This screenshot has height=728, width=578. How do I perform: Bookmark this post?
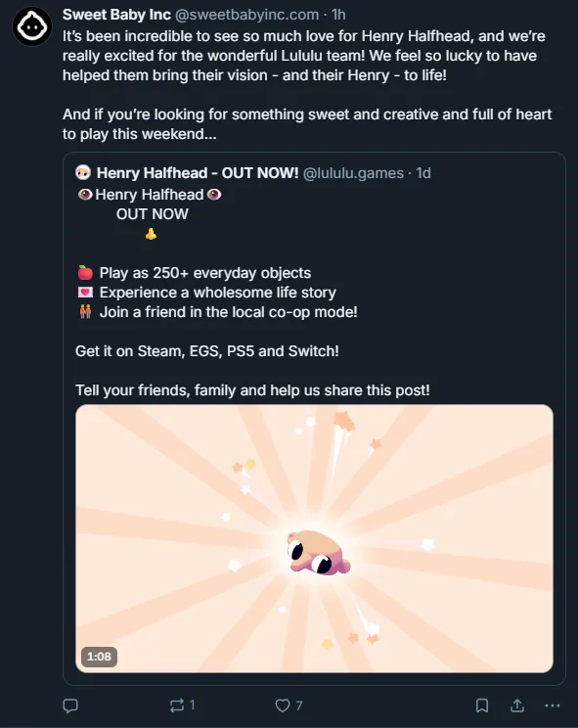(482, 705)
